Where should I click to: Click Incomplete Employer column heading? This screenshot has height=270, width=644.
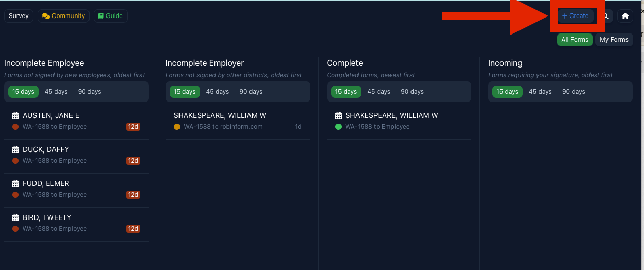205,63
